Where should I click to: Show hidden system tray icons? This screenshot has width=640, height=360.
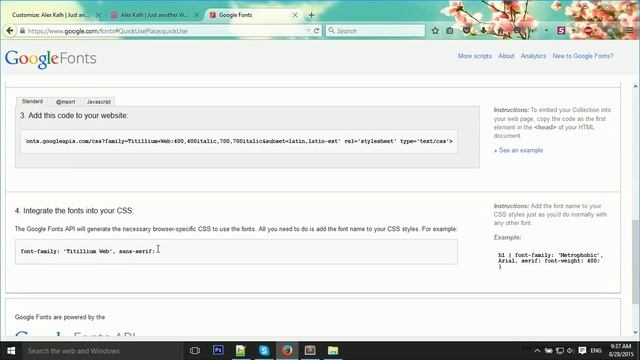coord(537,351)
